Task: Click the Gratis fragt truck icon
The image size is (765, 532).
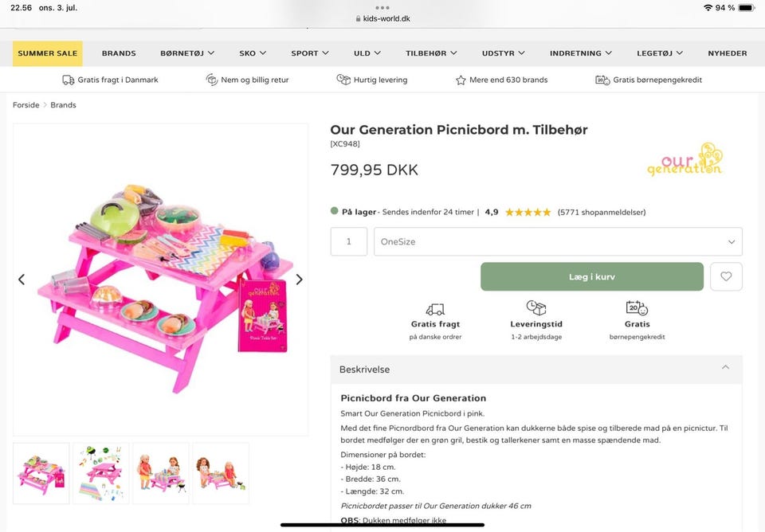Action: tap(435, 308)
